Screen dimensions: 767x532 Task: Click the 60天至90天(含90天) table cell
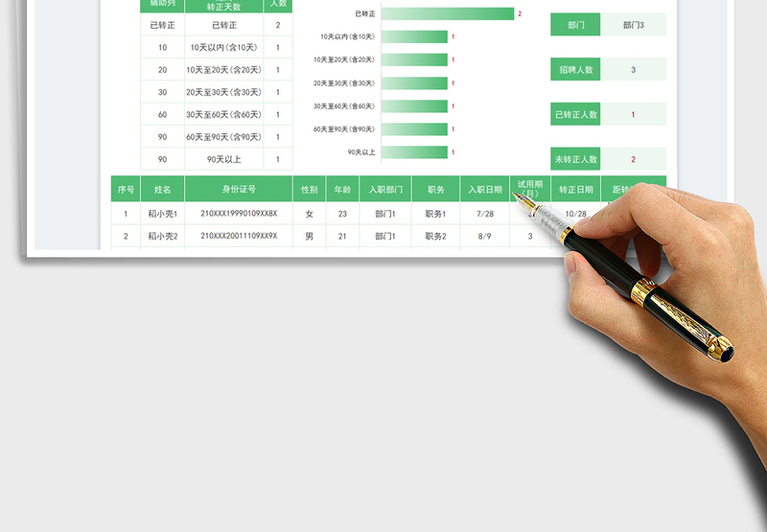coord(223,137)
